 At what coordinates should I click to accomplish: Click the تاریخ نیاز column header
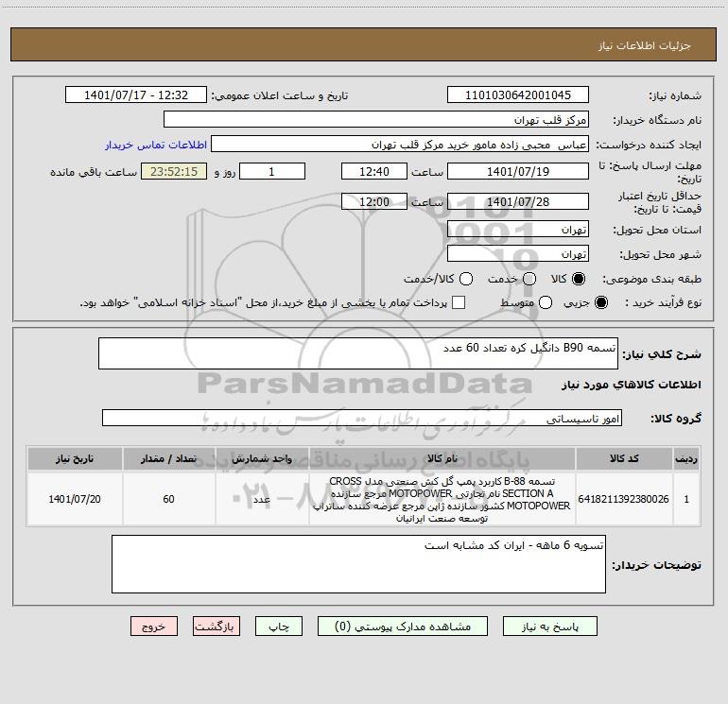(75, 459)
